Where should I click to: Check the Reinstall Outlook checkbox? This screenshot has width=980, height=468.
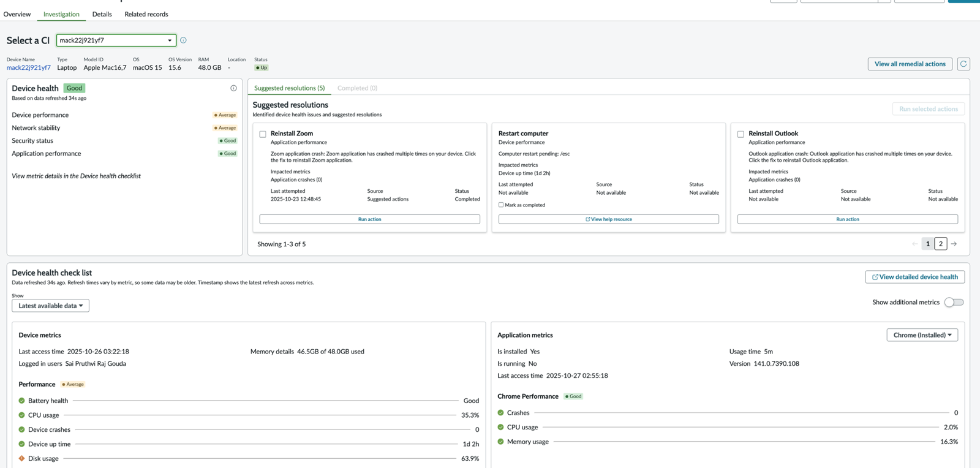point(741,134)
